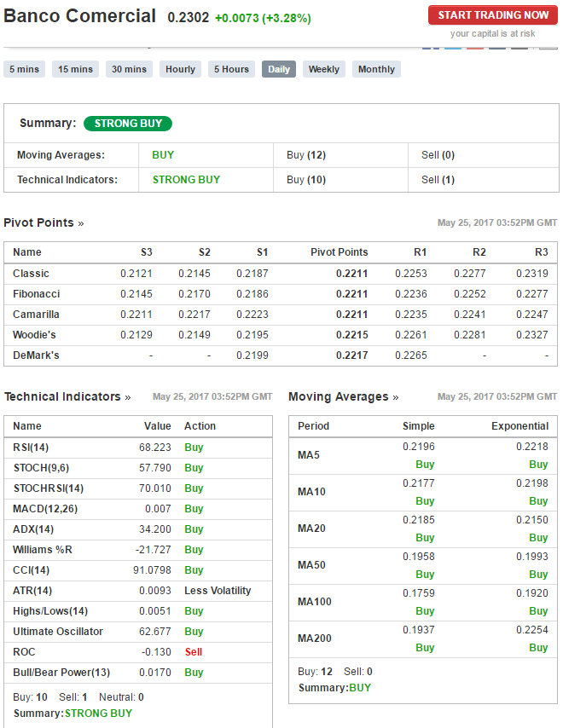Click the red Sell action for ROC
This screenshot has width=563, height=728.
(x=194, y=652)
